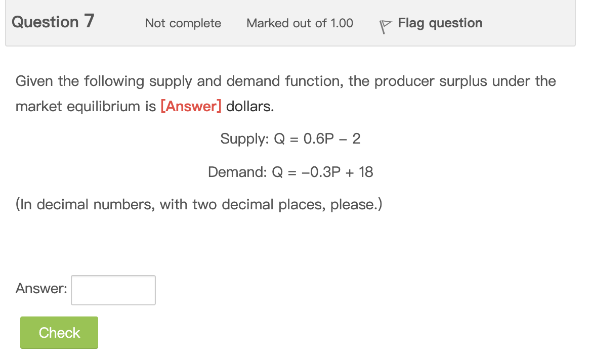Click the Check button to submit answer
The image size is (589, 364).
[59, 332]
